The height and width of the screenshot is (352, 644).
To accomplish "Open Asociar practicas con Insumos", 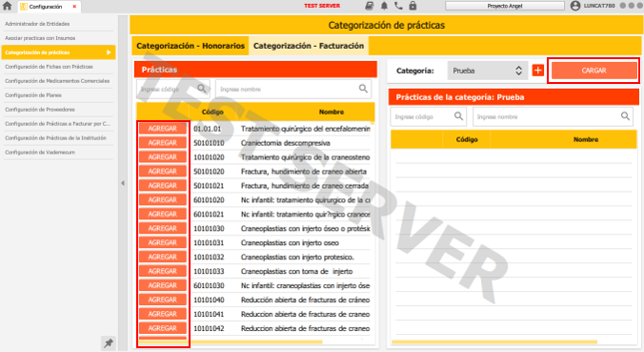I will tap(57, 38).
